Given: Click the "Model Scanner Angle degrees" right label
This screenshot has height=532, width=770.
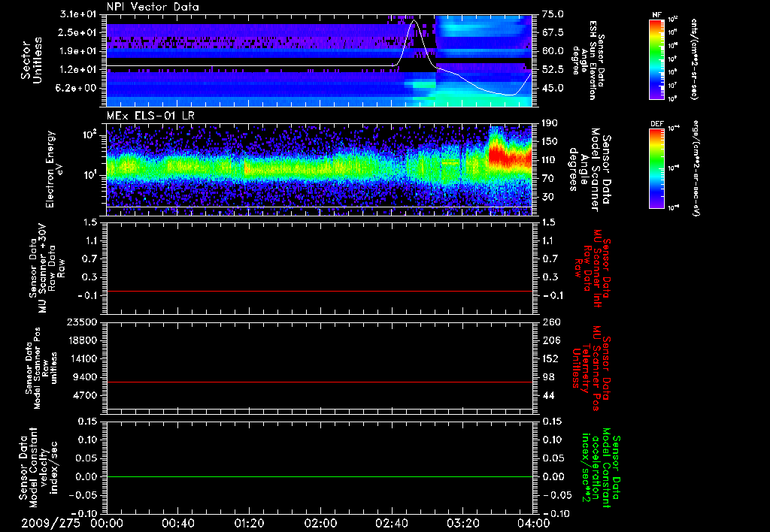Looking at the screenshot, I should [590, 170].
